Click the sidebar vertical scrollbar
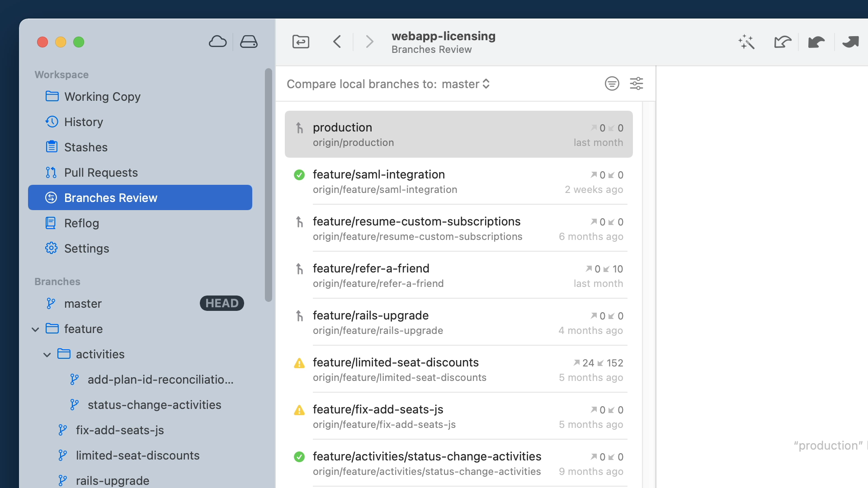Image resolution: width=868 pixels, height=488 pixels. point(269,185)
